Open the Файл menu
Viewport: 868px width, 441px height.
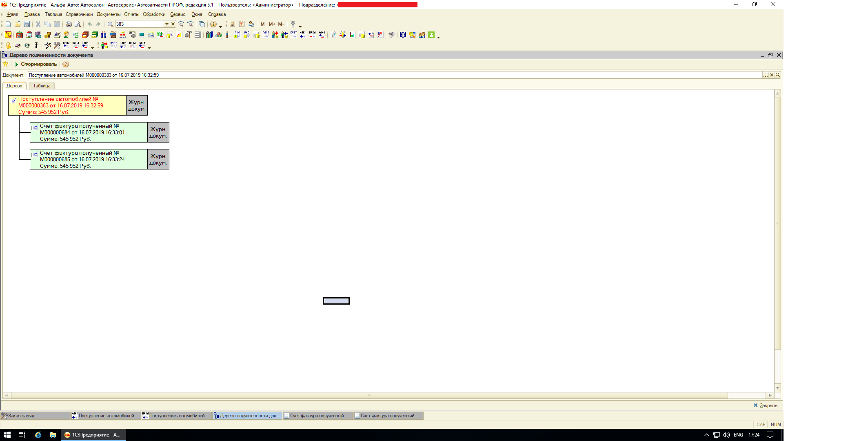tap(12, 14)
